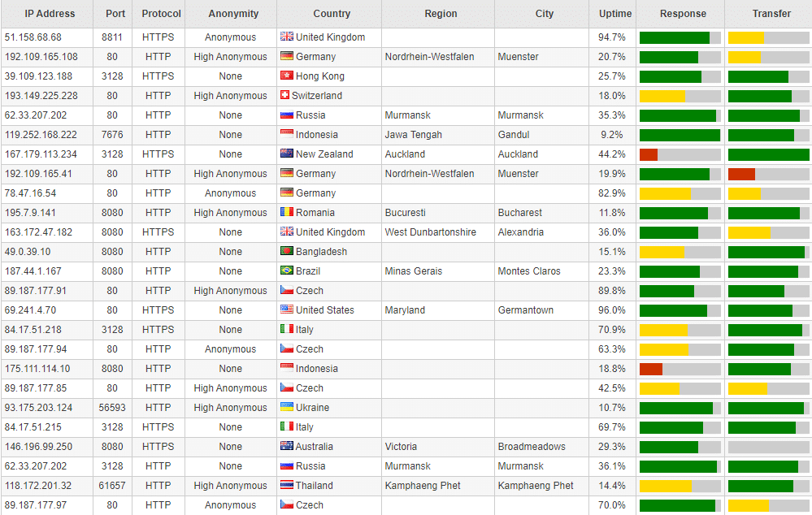The width and height of the screenshot is (812, 515).
Task: Click the Bangladesh flag icon
Action: [x=286, y=251]
